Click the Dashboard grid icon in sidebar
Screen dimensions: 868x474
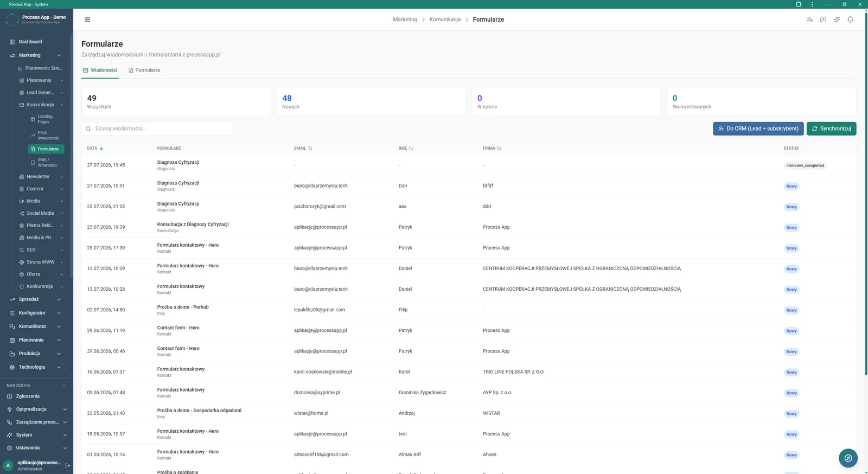[x=12, y=42]
